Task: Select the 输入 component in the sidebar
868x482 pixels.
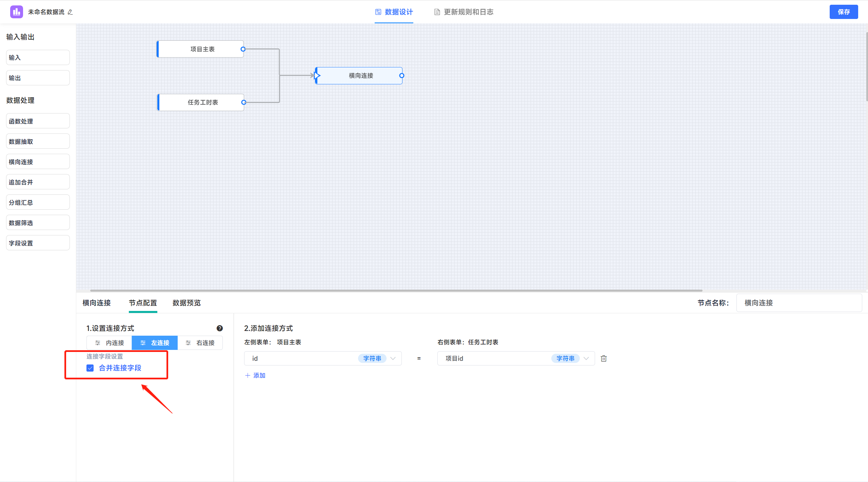Action: (x=38, y=58)
